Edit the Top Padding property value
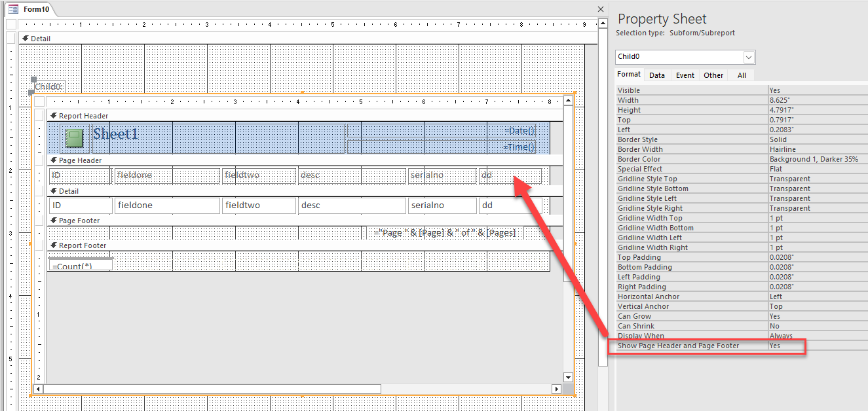The width and height of the screenshot is (868, 411). click(818, 257)
